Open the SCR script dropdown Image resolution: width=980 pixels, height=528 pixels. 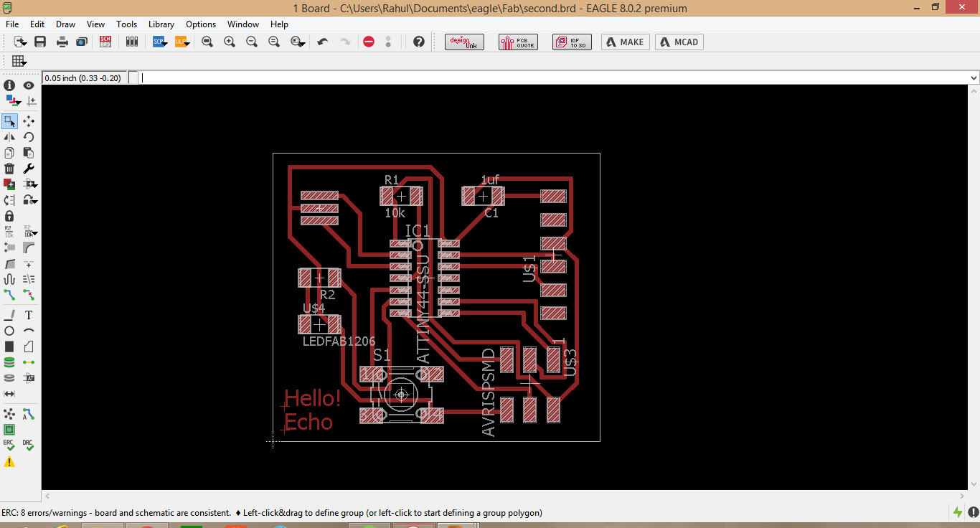[159, 42]
